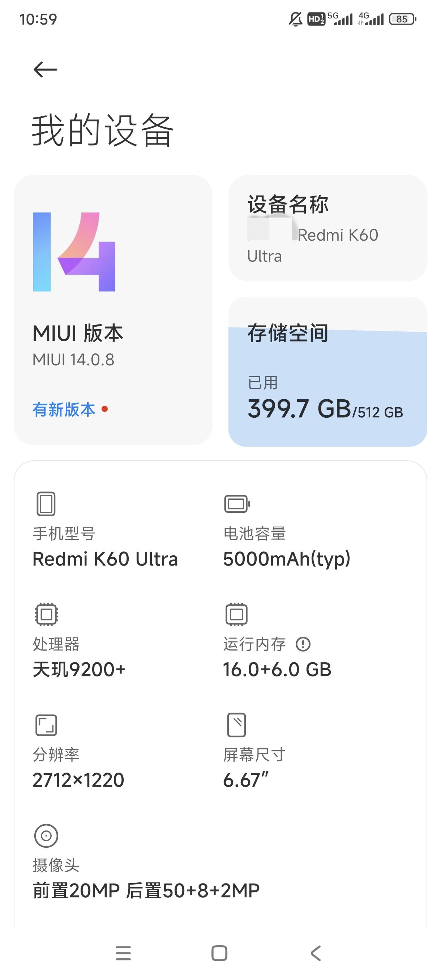Tap the back arrow at top
This screenshot has height=980, width=441.
click(45, 70)
